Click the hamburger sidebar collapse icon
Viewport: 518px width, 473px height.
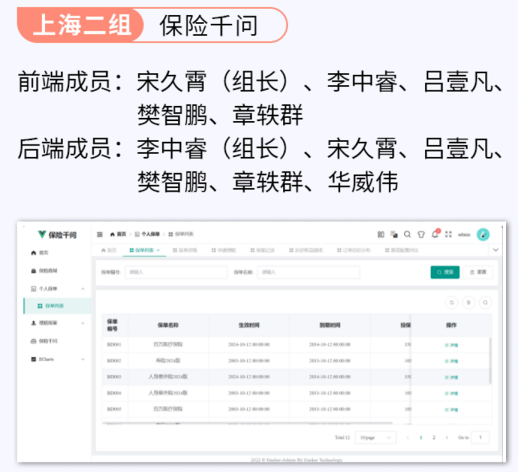pos(100,234)
